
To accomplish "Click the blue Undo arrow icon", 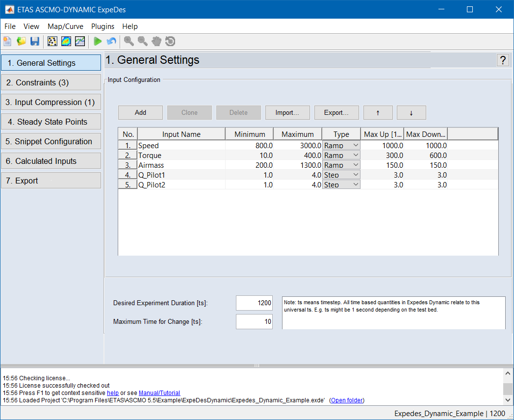I will point(111,42).
